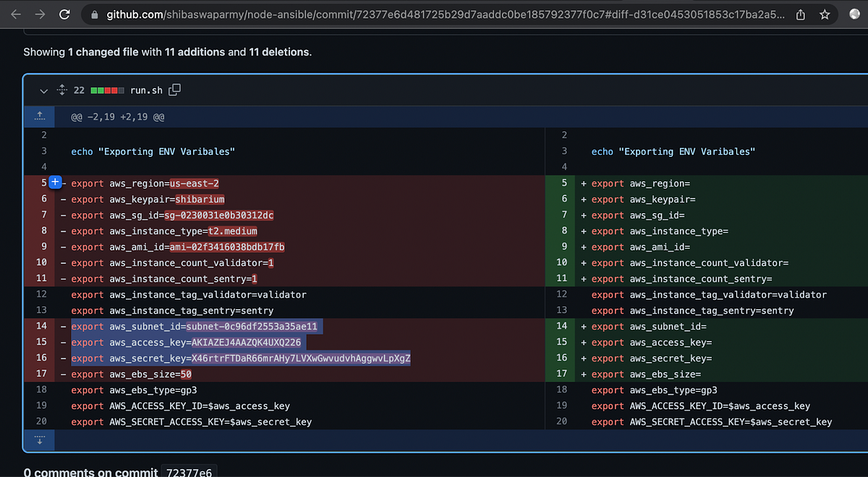Bookmark this page with star icon

[x=825, y=14]
